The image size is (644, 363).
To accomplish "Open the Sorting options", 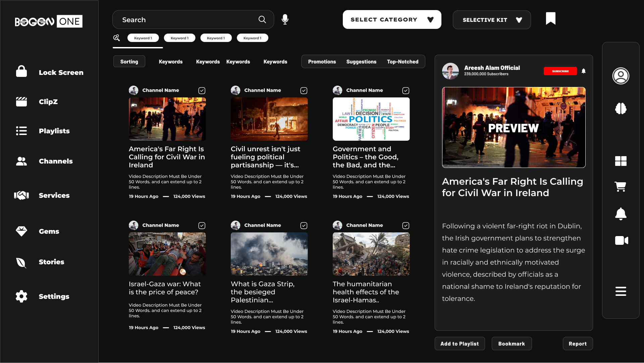I will [129, 62].
